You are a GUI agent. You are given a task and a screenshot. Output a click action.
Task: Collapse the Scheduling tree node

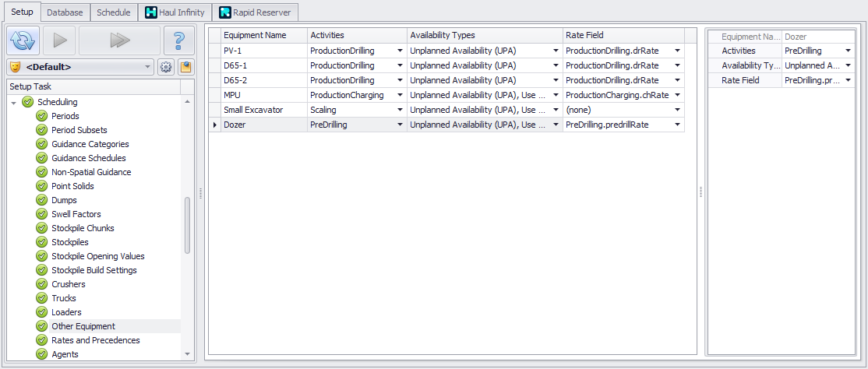pos(14,103)
